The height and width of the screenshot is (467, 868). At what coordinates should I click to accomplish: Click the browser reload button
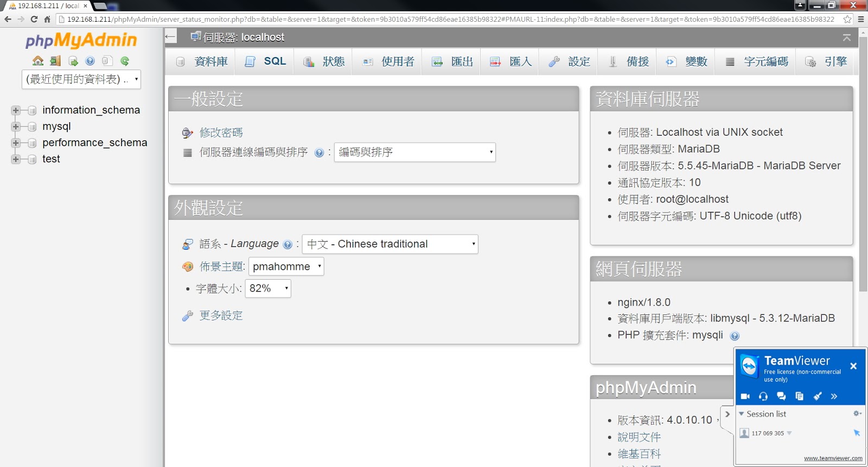34,19
